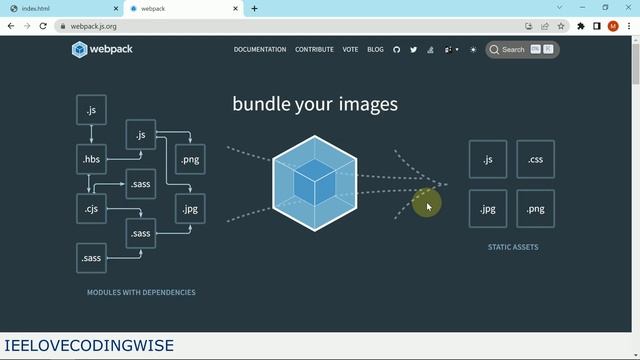Click the .png module box on left
The height and width of the screenshot is (360, 640).
tap(190, 159)
